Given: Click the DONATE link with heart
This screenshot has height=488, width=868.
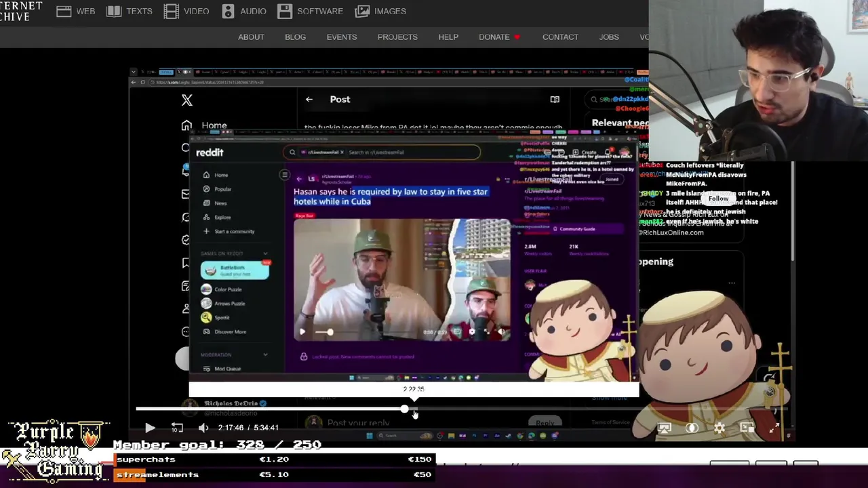Looking at the screenshot, I should 499,37.
